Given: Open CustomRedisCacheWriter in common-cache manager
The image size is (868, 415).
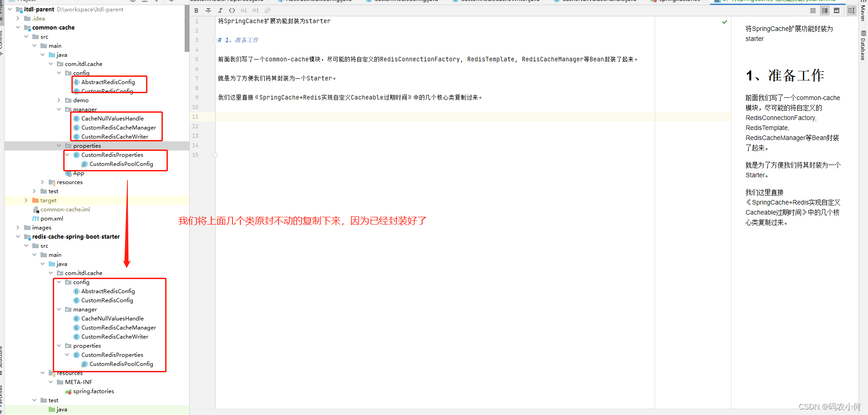Looking at the screenshot, I should 115,136.
